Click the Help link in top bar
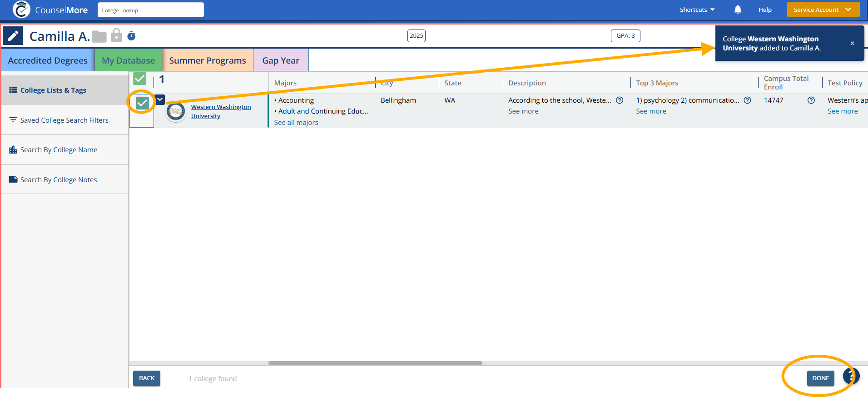868x397 pixels. click(x=765, y=10)
